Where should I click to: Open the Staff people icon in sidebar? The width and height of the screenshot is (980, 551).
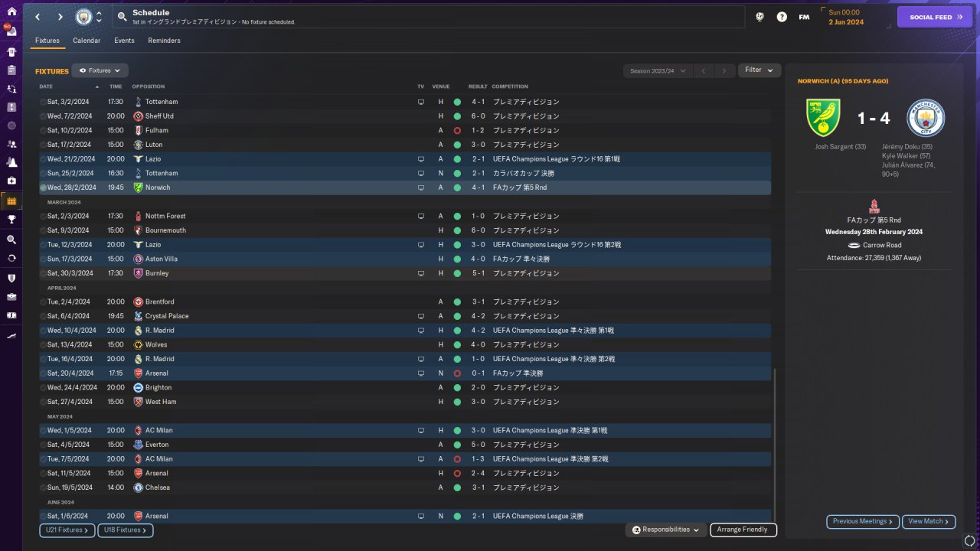11,144
